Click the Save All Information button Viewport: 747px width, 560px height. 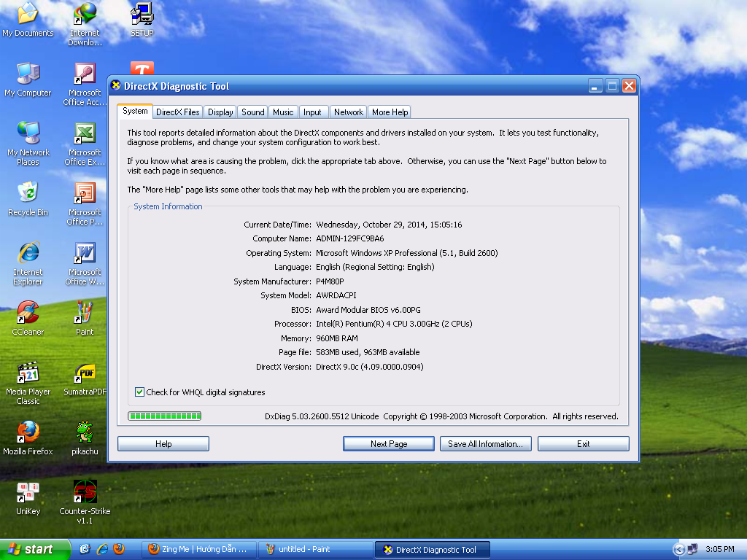coord(485,444)
